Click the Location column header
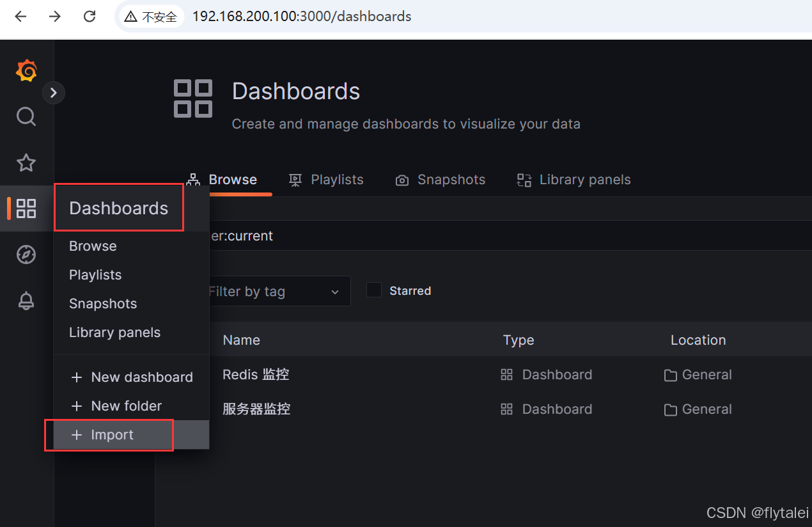This screenshot has height=527, width=812. [698, 340]
